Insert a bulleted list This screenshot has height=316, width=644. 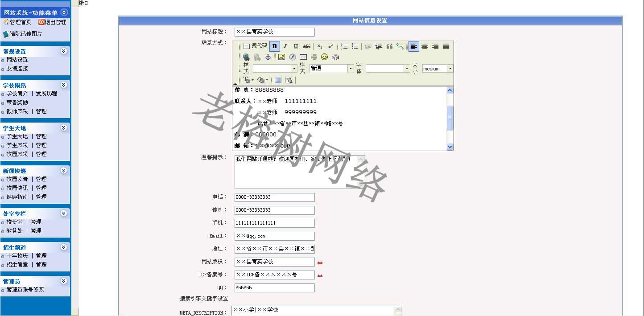355,46
